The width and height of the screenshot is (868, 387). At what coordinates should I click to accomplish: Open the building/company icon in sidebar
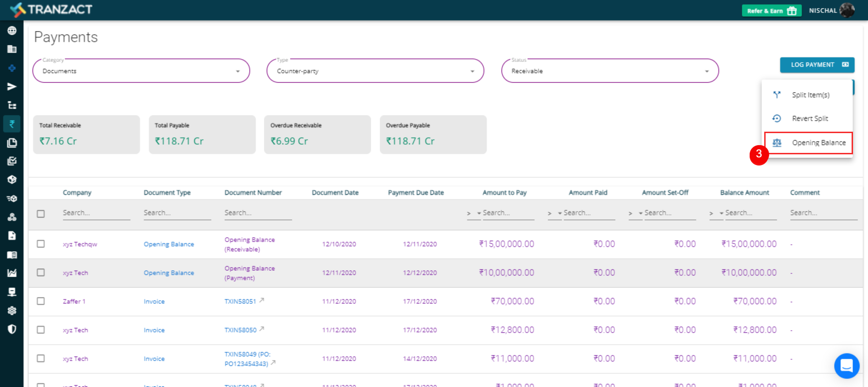coord(12,49)
